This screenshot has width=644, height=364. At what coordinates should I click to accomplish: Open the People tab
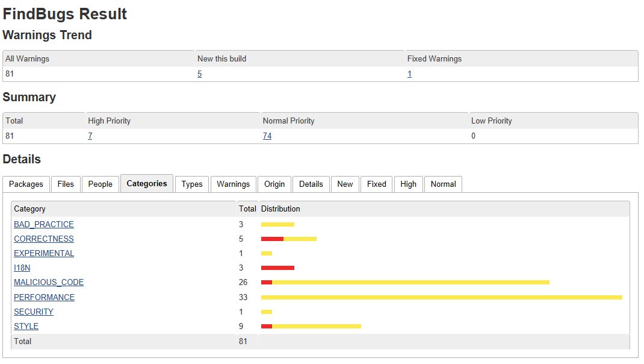point(101,184)
